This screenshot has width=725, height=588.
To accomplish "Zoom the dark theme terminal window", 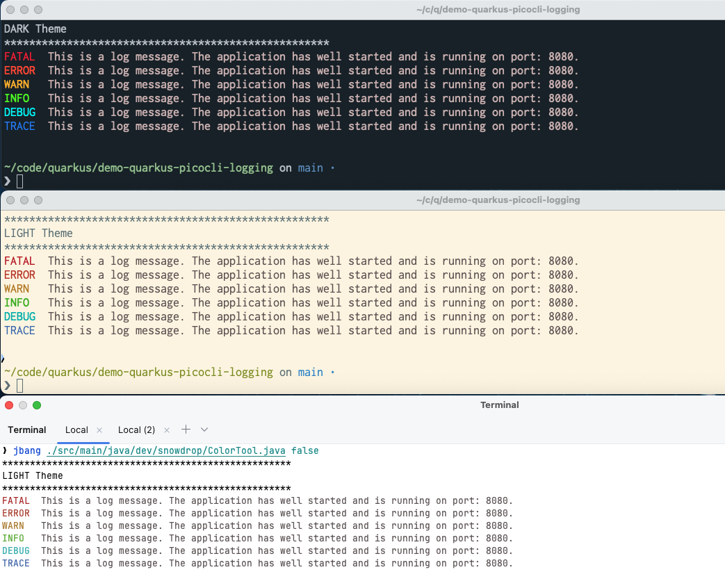I will pos(38,10).
